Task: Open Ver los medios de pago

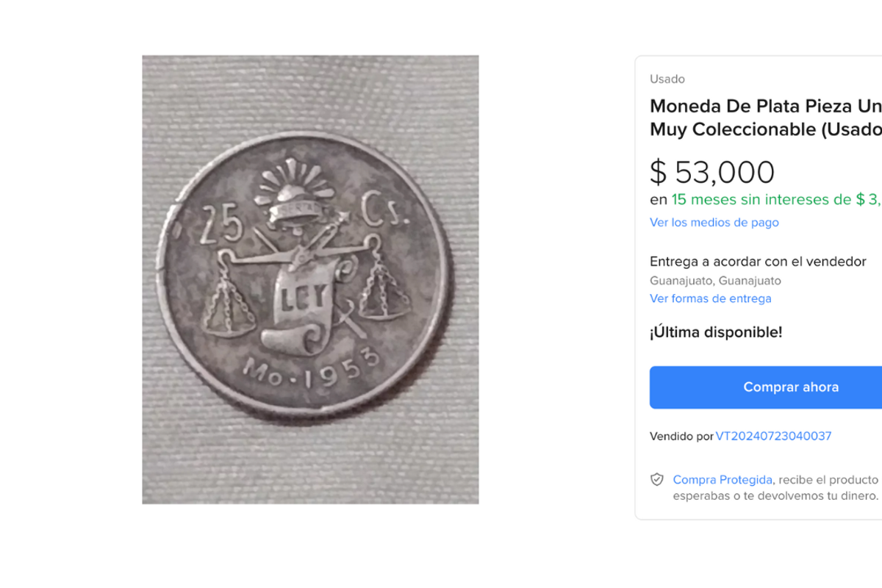Action: pos(714,222)
